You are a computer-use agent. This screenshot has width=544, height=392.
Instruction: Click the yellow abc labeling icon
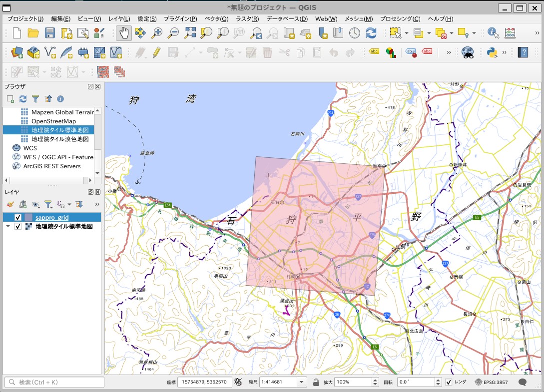(374, 52)
